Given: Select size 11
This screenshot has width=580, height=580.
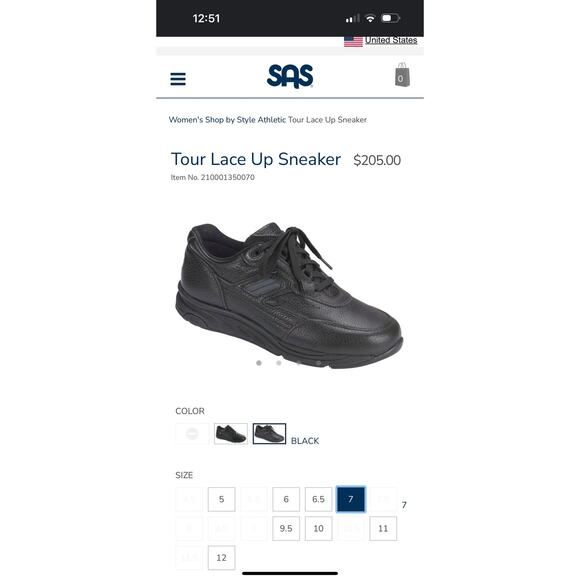Looking at the screenshot, I should pyautogui.click(x=383, y=529).
